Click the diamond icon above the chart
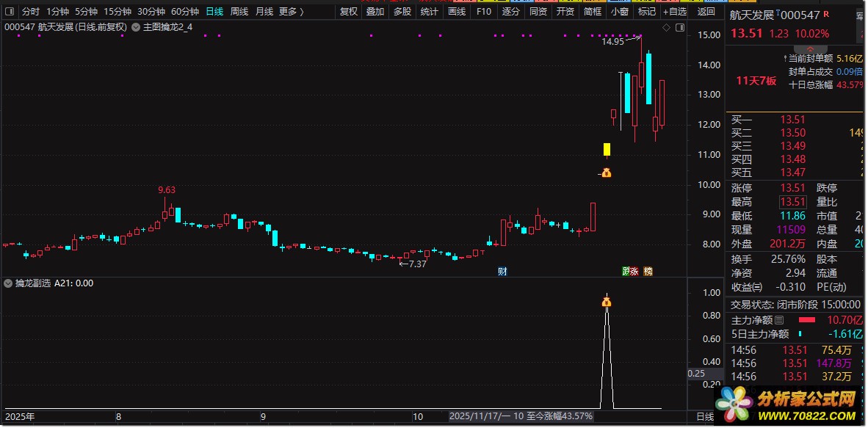The image size is (868, 428). coord(667,27)
